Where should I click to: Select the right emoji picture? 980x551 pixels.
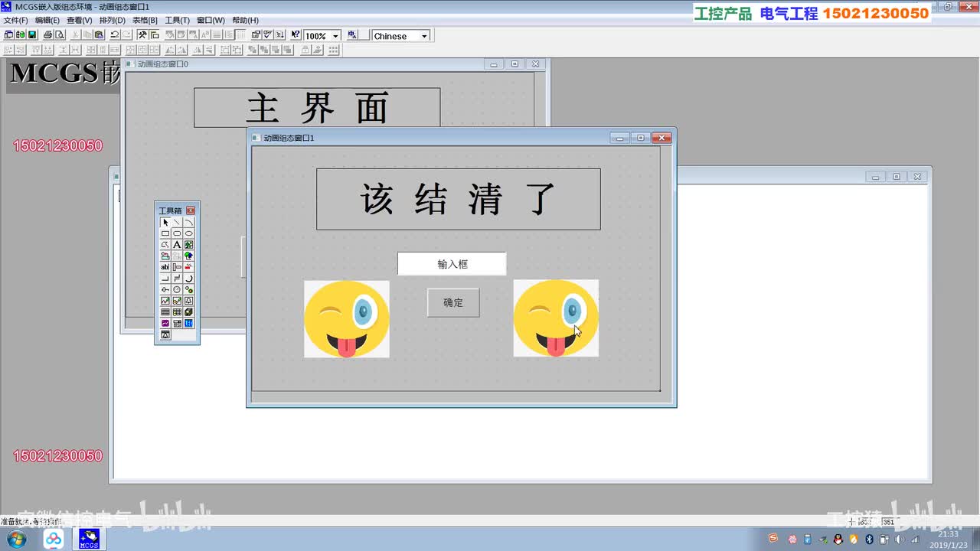pos(556,318)
